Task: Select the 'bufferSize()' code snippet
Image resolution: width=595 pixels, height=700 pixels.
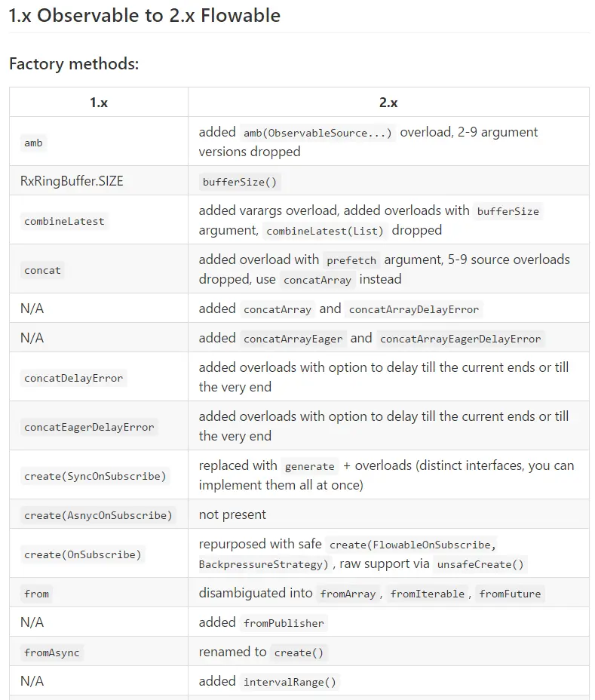Action: coord(240,182)
